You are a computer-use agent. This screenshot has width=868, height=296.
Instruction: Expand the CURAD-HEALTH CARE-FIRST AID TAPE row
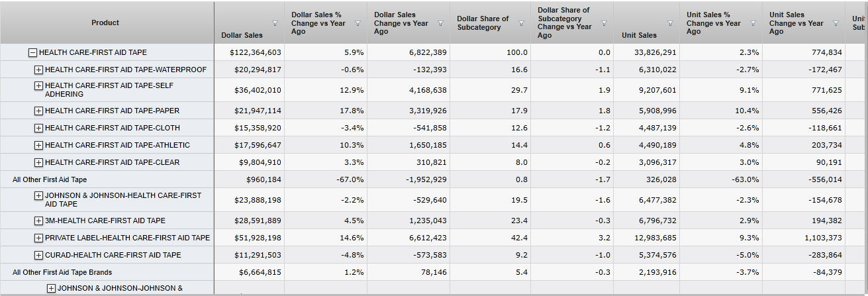pyautogui.click(x=38, y=255)
